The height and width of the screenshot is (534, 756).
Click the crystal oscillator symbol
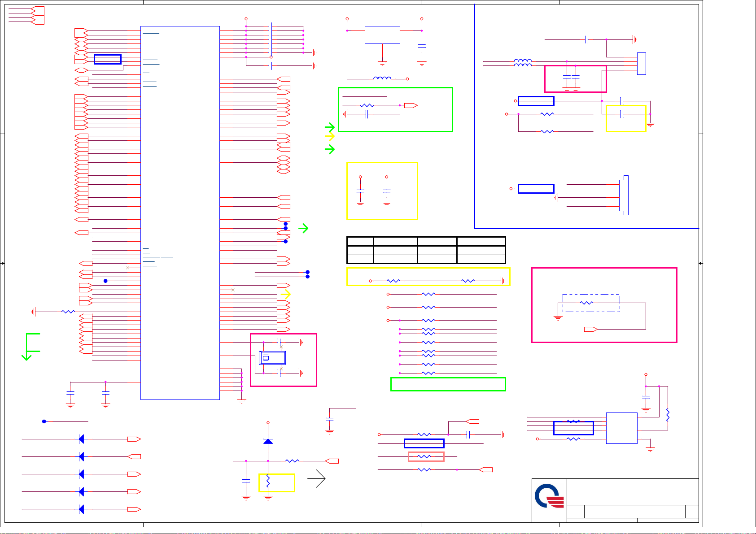[x=272, y=358]
